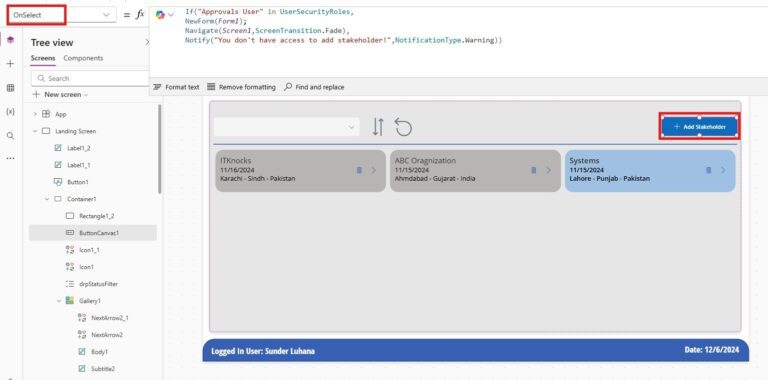
Task: Delete the Systems card using trash icon
Action: click(708, 170)
